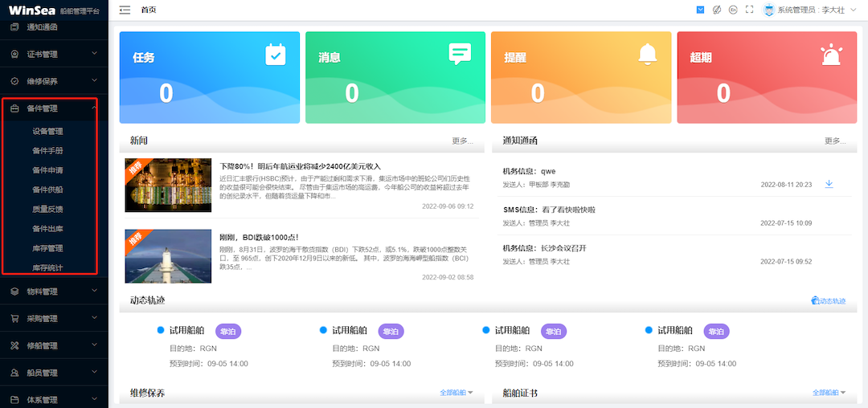
Task: Open notice 机务信息: qwe
Action: pyautogui.click(x=529, y=171)
